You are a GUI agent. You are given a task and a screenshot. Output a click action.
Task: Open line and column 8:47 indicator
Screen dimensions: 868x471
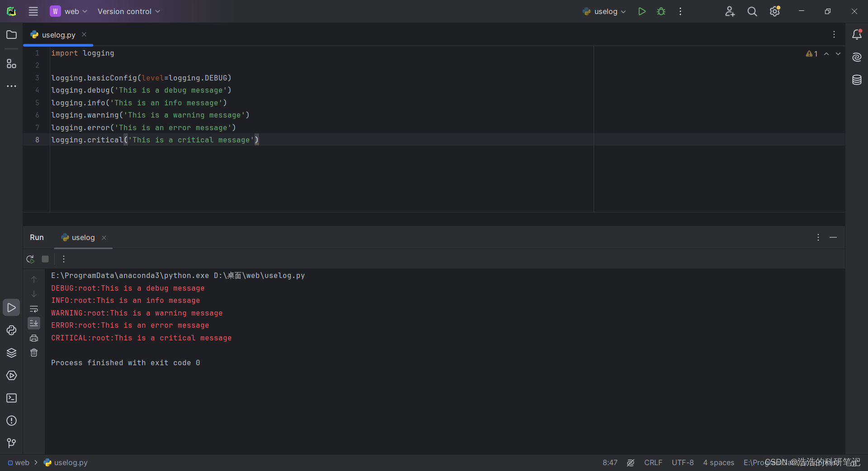[610, 462]
